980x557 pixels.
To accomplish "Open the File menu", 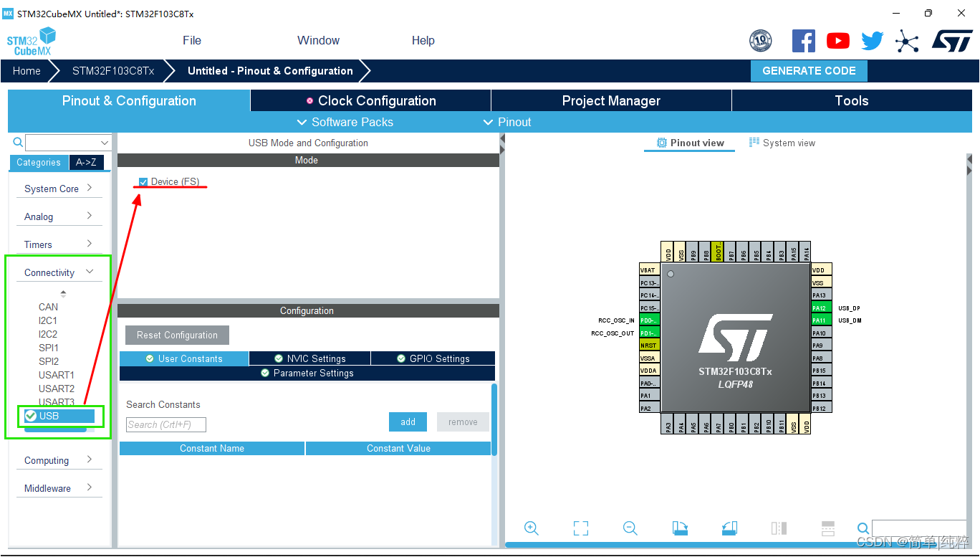I will 192,40.
